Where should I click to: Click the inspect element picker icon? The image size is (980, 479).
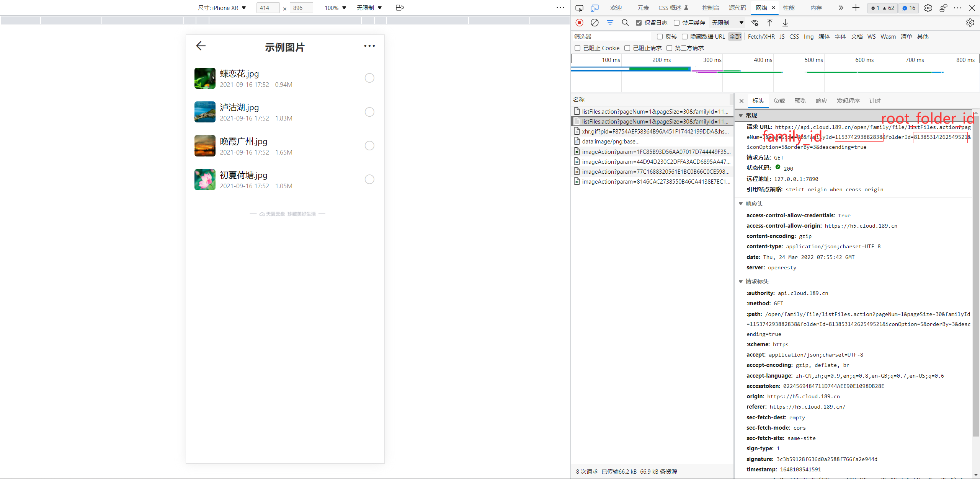(579, 8)
